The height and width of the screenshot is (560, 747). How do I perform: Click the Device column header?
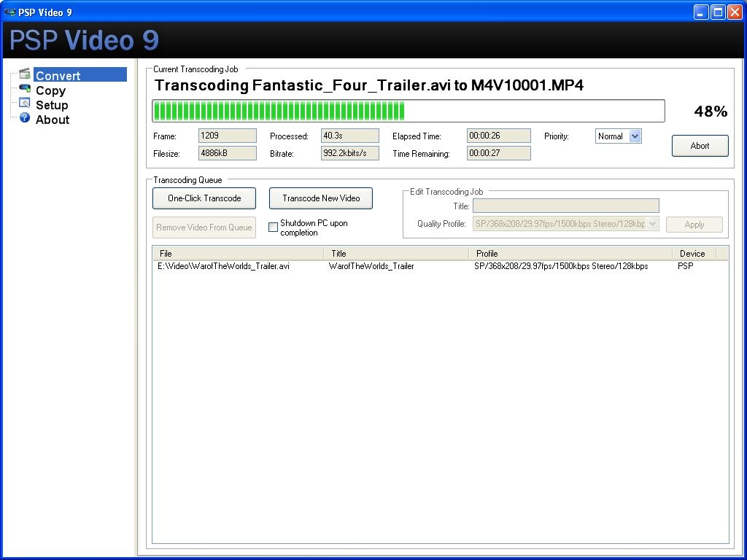[692, 254]
